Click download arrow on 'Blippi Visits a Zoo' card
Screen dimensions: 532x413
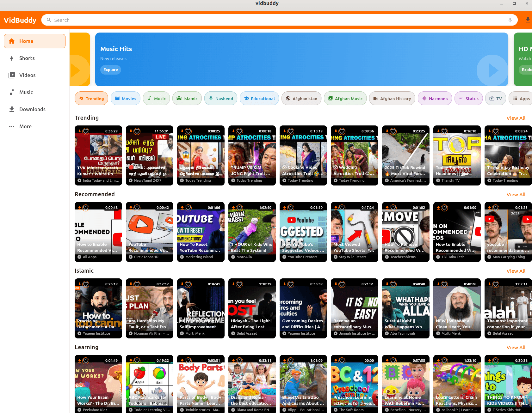point(285,361)
